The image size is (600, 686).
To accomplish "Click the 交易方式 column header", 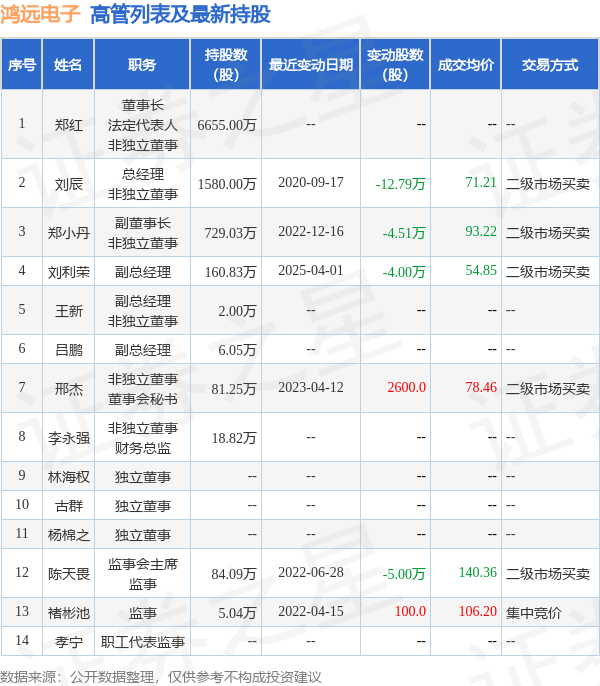I will tap(550, 65).
